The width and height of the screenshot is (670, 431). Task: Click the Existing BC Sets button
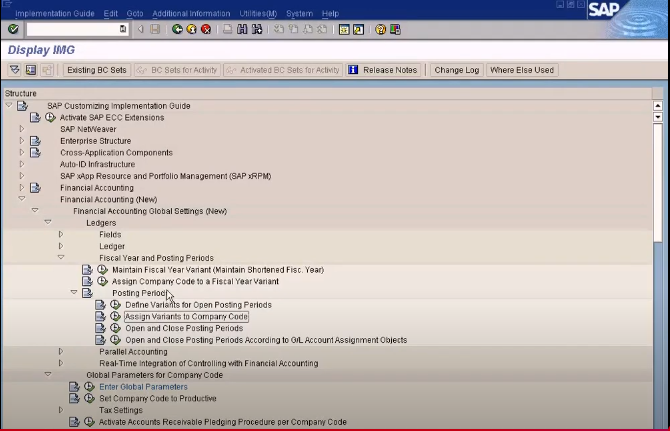click(97, 70)
